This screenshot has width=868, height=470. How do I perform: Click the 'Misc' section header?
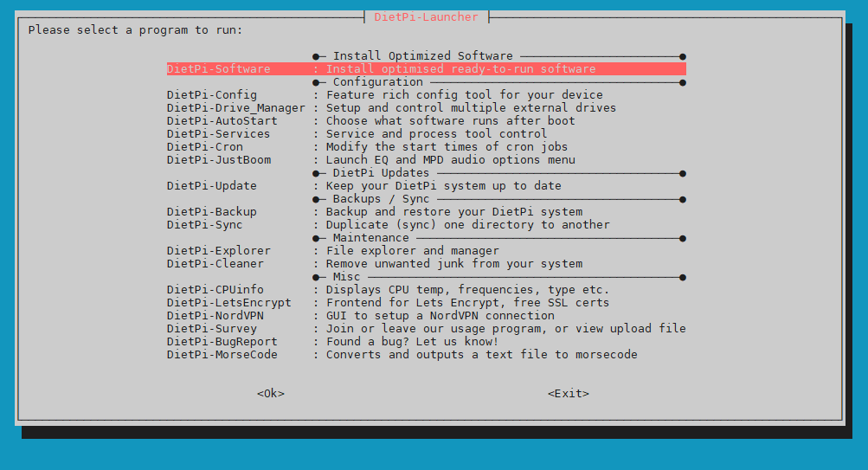(x=346, y=277)
